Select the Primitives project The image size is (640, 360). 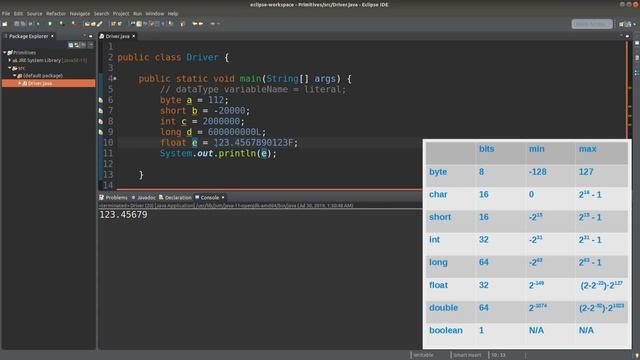point(24,53)
